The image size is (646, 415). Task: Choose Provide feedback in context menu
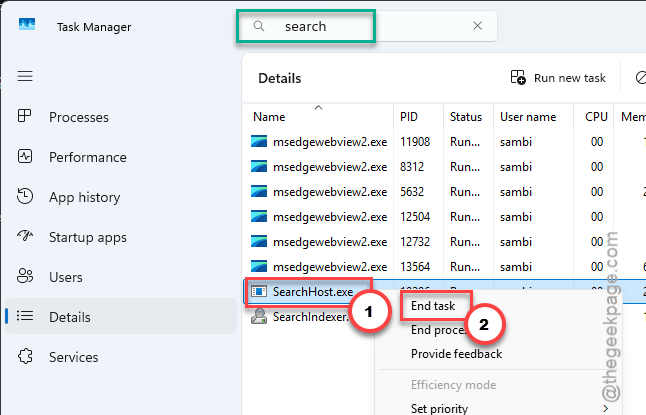456,354
